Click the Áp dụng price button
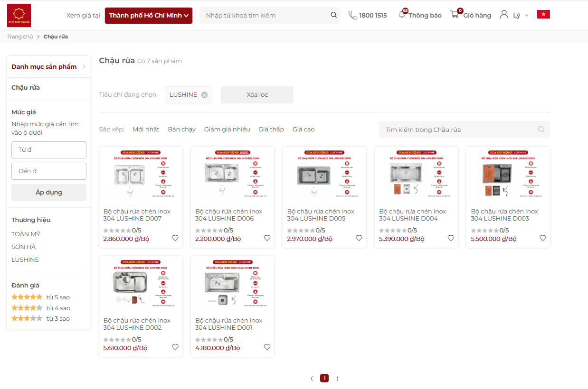This screenshot has height=389, width=588. click(49, 193)
